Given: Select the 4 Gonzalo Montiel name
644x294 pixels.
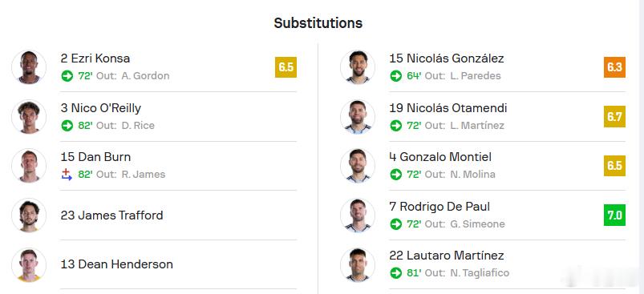Looking at the screenshot, I should tap(440, 157).
